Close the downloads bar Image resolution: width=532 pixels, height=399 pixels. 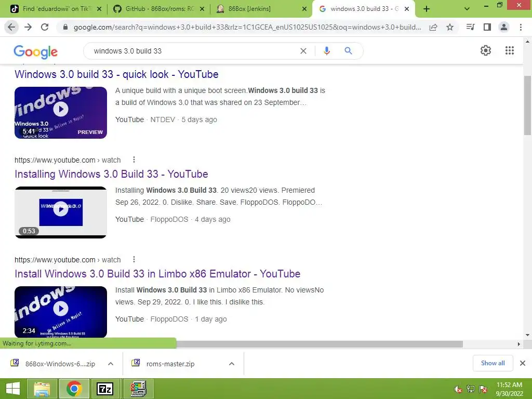[x=523, y=363]
